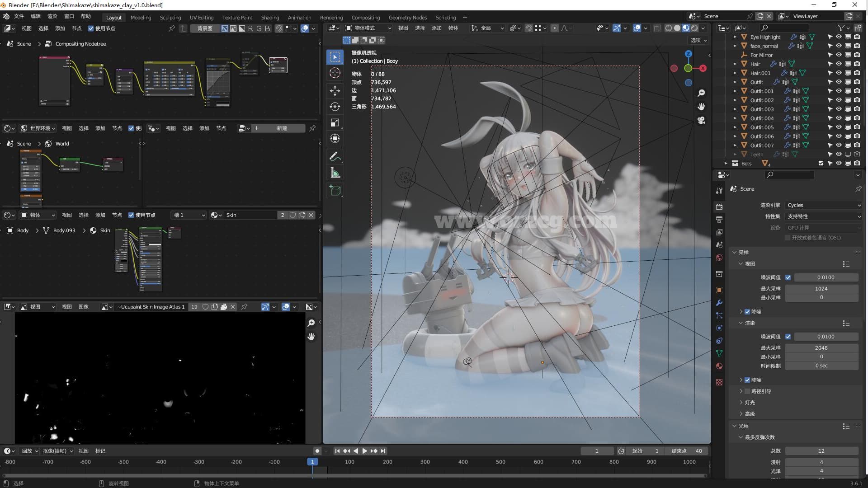Viewport: 868px width, 488px height.
Task: Switch to the Modeling workspace tab
Action: (x=141, y=18)
